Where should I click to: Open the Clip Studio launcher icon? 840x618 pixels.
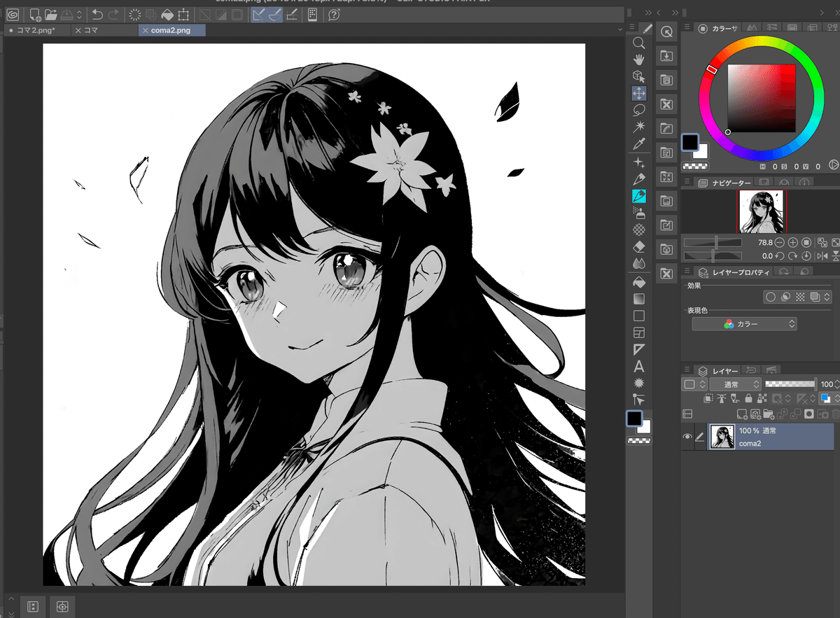click(x=13, y=14)
